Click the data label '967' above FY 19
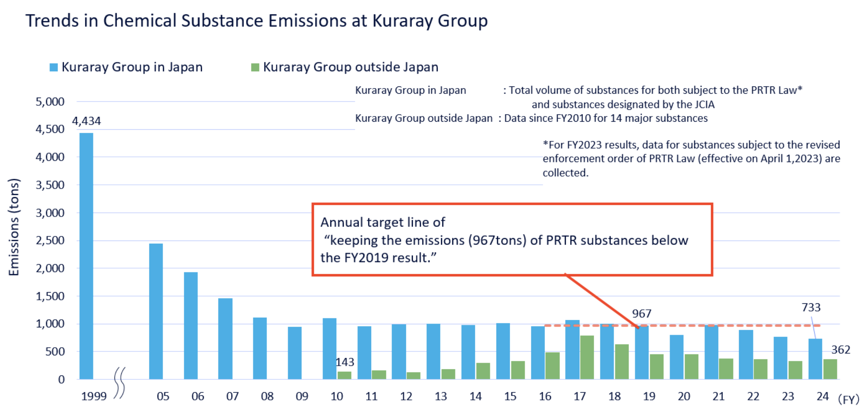Screen dimensions: 868x417 642,314
